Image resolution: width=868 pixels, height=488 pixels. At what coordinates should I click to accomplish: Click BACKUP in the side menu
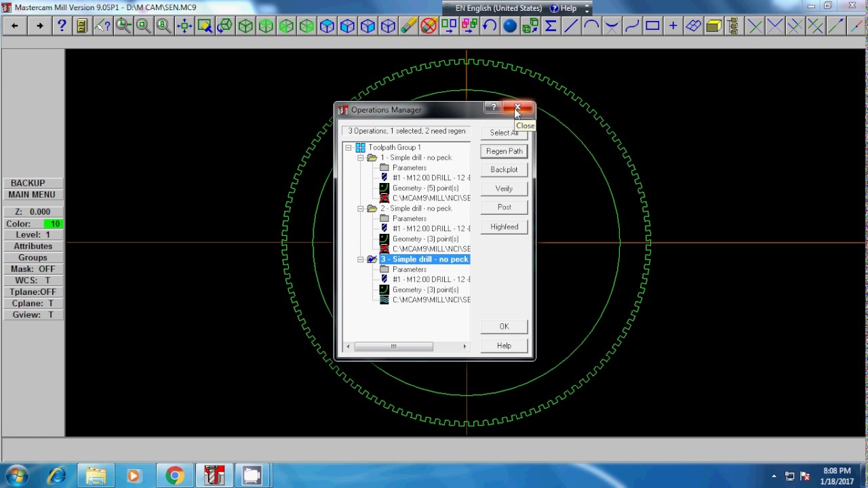pyautogui.click(x=33, y=183)
